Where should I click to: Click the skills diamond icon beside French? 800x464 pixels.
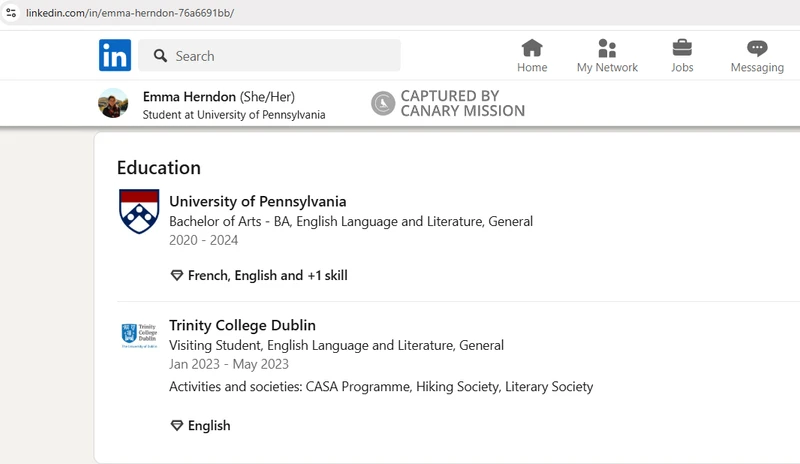point(177,276)
